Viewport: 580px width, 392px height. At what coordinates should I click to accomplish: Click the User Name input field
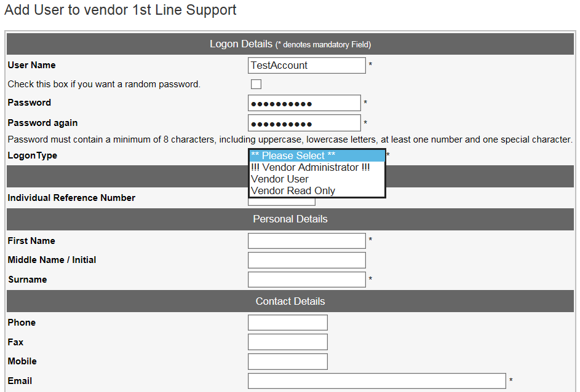[x=306, y=65]
